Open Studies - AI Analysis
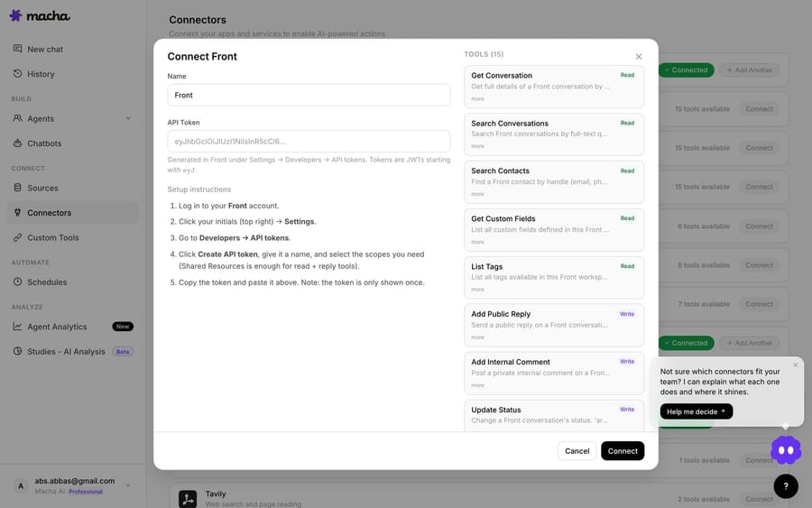 coord(73,351)
